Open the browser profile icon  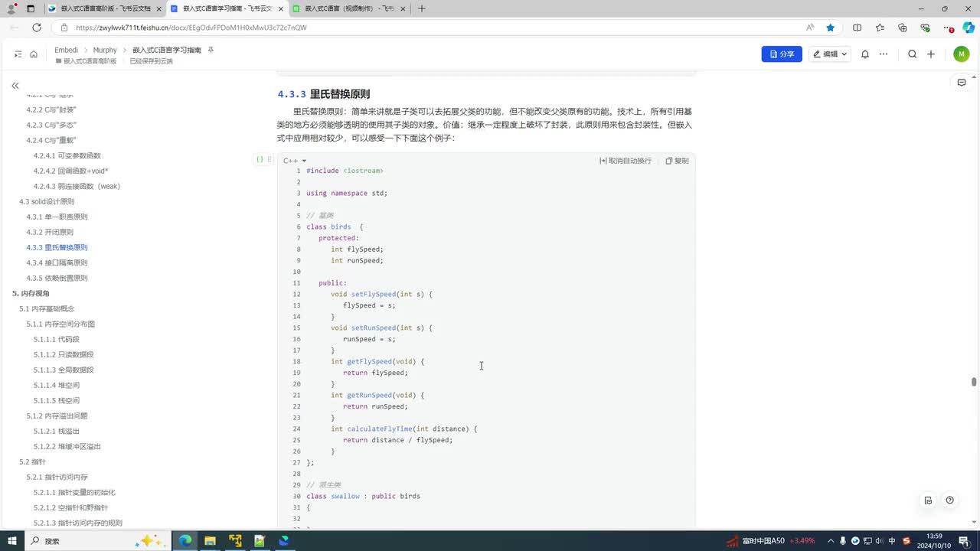point(11,8)
